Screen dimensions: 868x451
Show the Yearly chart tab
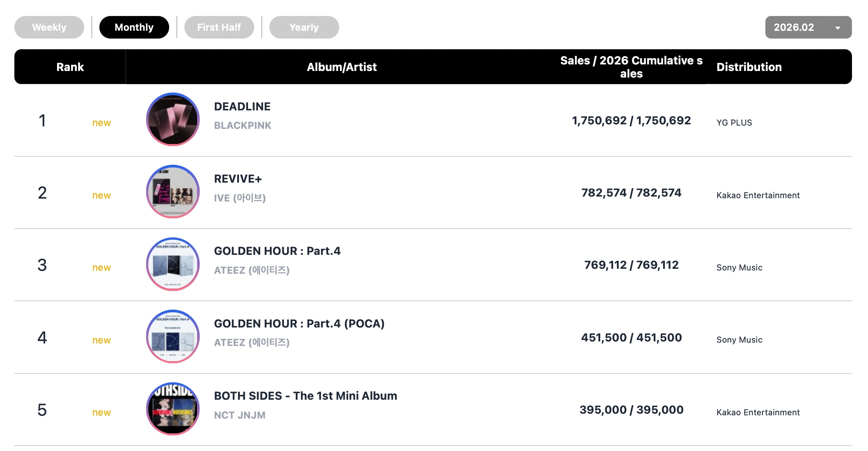(x=304, y=27)
